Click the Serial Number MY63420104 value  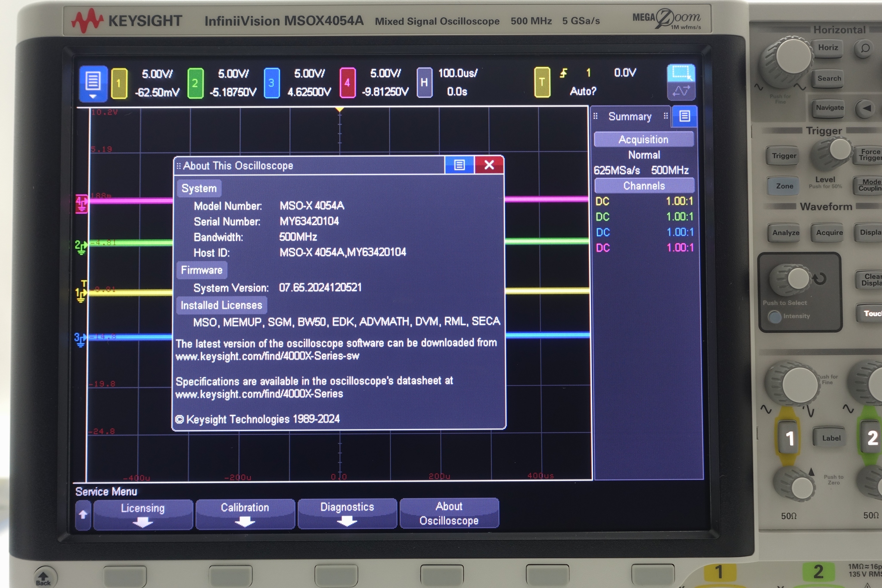309,221
